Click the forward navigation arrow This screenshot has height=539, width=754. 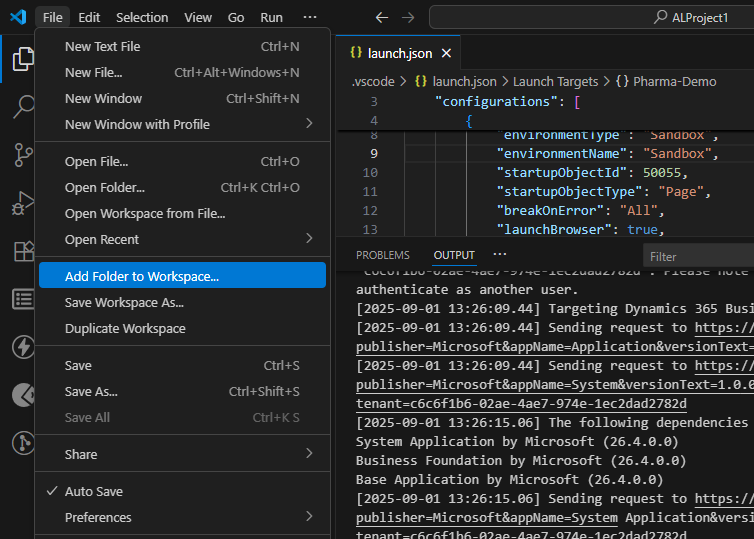[x=407, y=17]
